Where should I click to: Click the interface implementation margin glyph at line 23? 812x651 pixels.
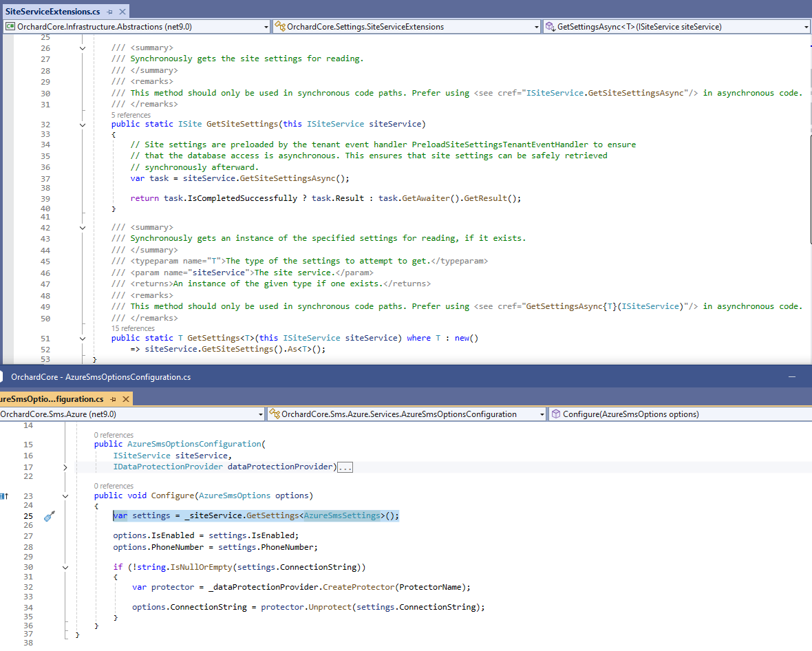(4, 496)
